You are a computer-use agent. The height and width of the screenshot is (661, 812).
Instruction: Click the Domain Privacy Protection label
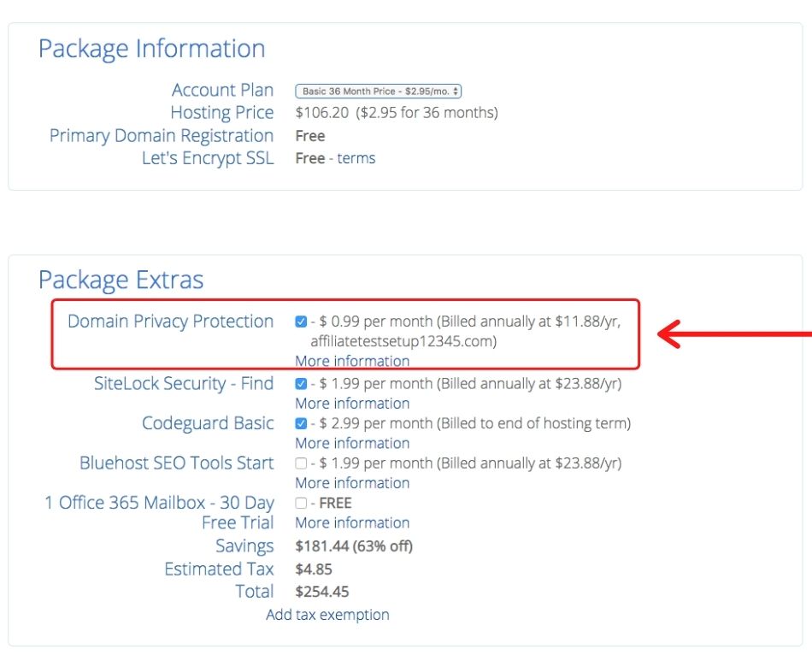click(x=170, y=322)
